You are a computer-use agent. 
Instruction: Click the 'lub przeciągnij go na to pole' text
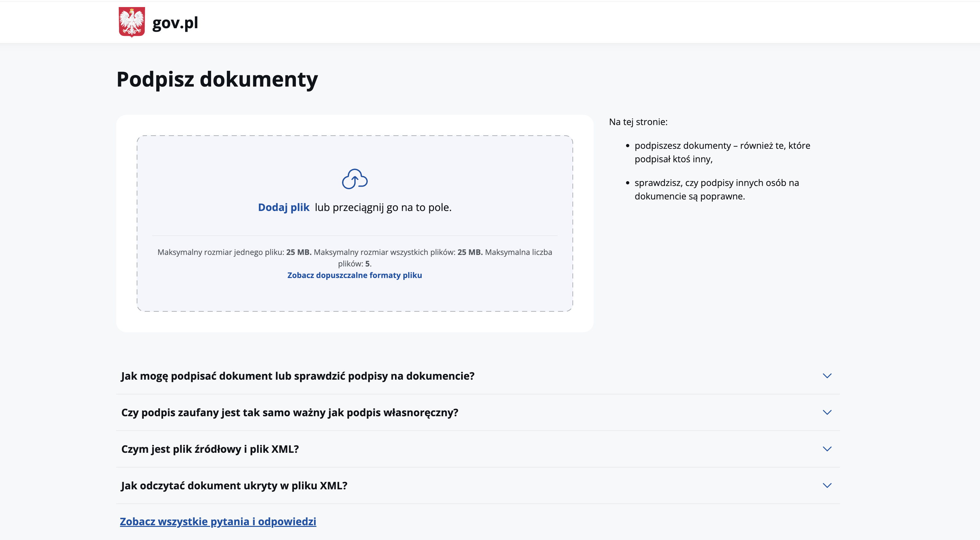(x=383, y=207)
